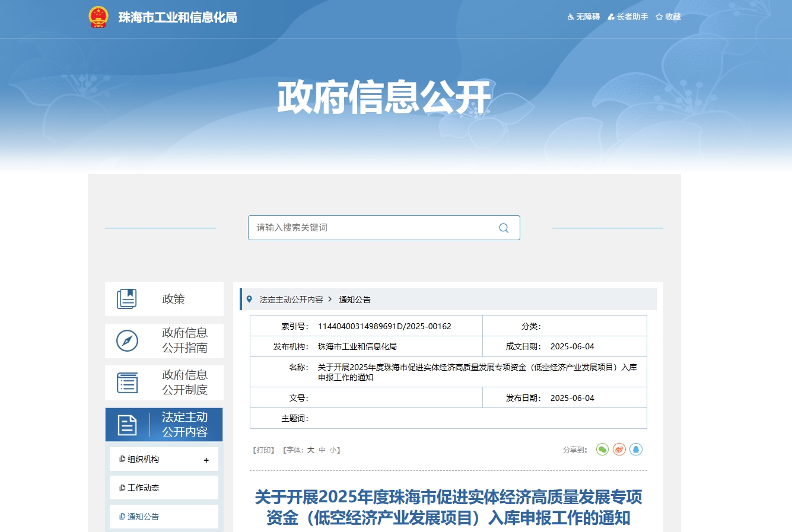Open the 政策 bookmark icon section
The image size is (792, 532).
click(x=127, y=299)
